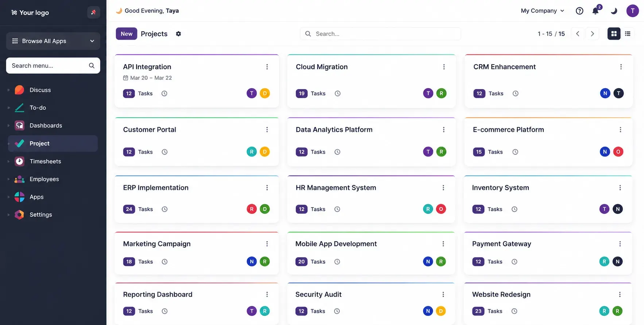Open Payment Gateway card options menu
Image resolution: width=644 pixels, height=325 pixels.
[x=620, y=244]
